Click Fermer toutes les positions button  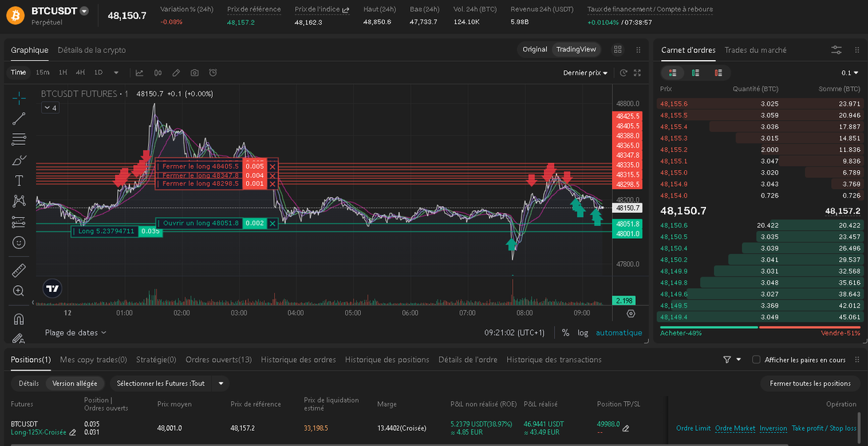(x=810, y=384)
